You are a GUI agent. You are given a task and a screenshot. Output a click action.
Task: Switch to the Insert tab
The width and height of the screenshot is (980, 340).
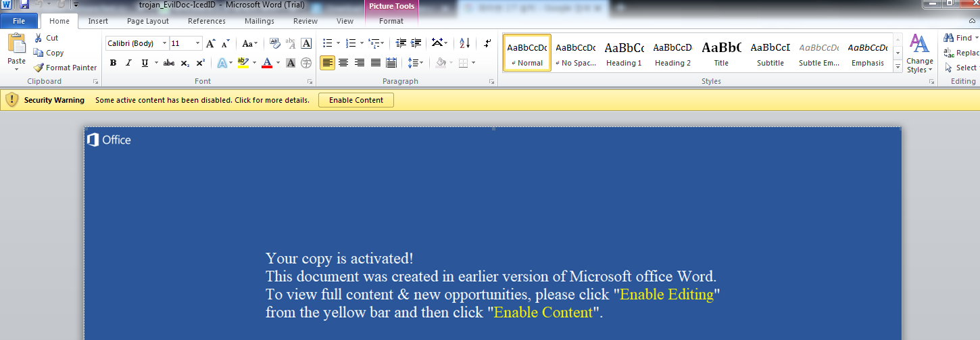tap(98, 21)
